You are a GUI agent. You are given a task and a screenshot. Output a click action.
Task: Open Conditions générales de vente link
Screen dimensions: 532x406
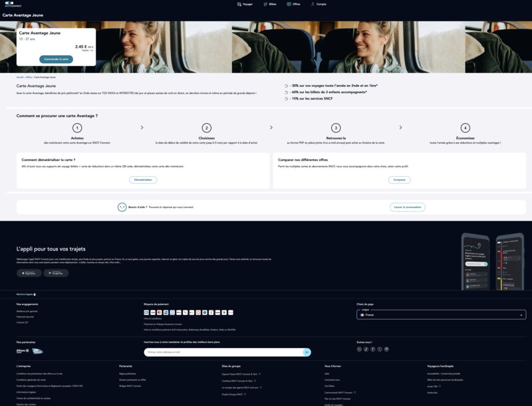pos(31,380)
